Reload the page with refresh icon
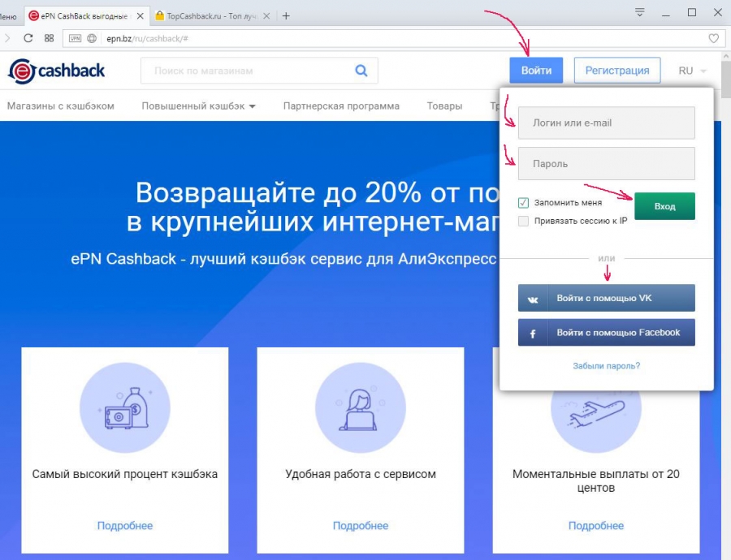 click(28, 38)
